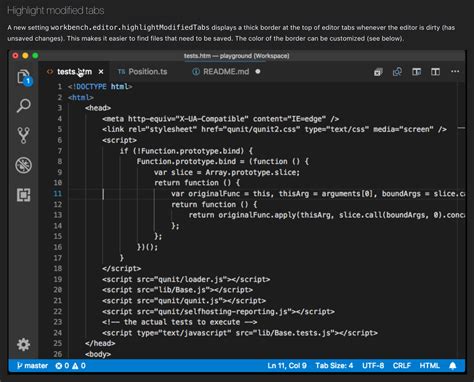
Task: Open the Explorer view in activity bar
Action: tap(24, 77)
